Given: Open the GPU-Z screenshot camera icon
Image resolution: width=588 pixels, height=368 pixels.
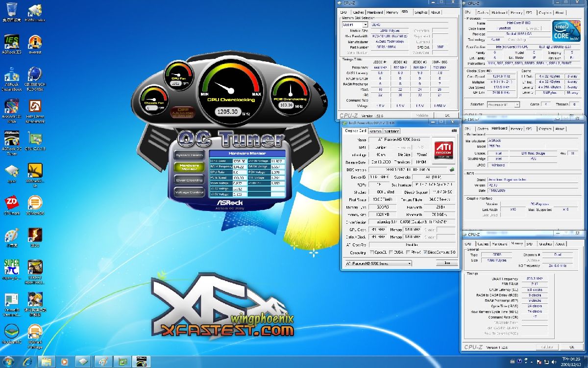Looking at the screenshot, I should [x=454, y=131].
